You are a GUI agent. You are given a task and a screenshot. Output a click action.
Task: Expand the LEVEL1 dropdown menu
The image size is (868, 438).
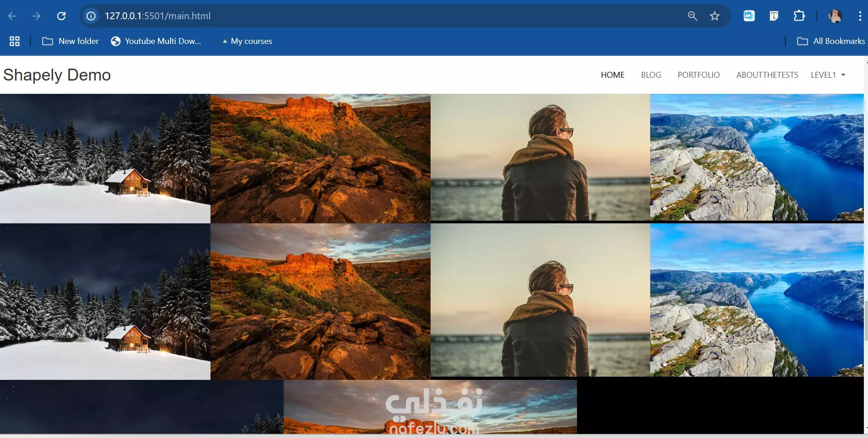(x=828, y=75)
